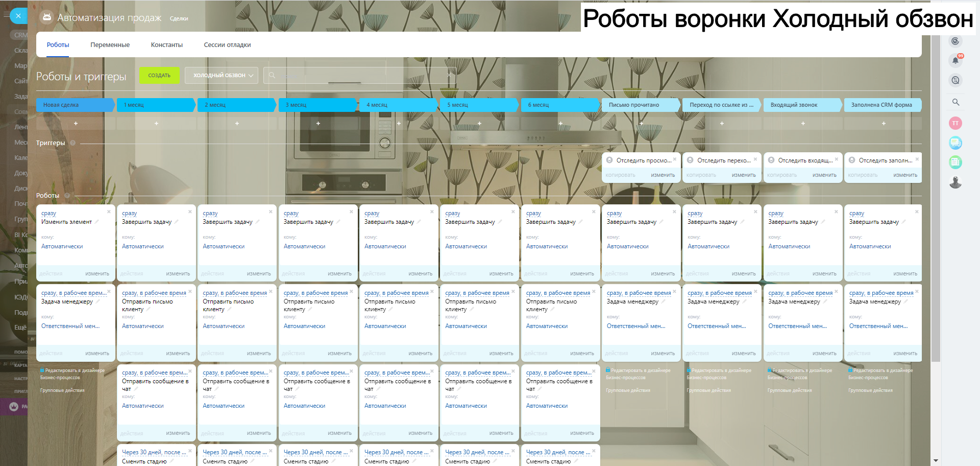980x466 pixels.
Task: Click Автоматически link on Отправить сообщение в чат in 6 месяц column
Action: point(547,406)
